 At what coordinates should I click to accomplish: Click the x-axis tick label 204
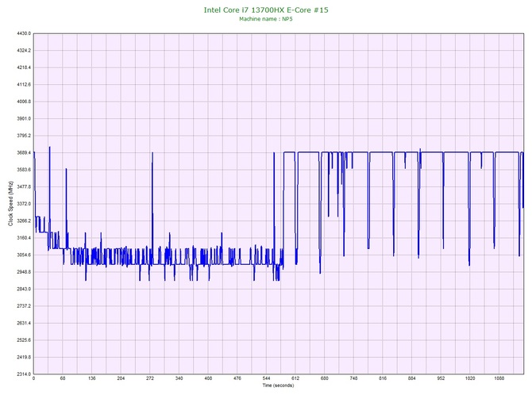tap(121, 378)
